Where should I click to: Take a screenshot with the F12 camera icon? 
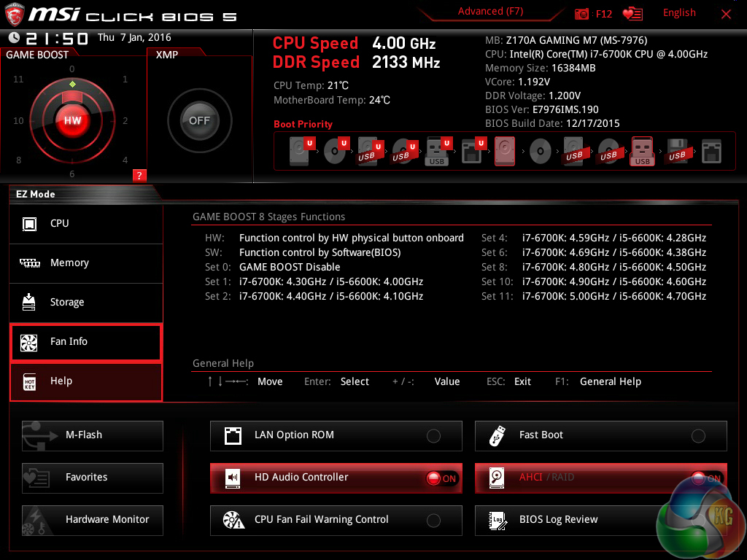click(581, 14)
